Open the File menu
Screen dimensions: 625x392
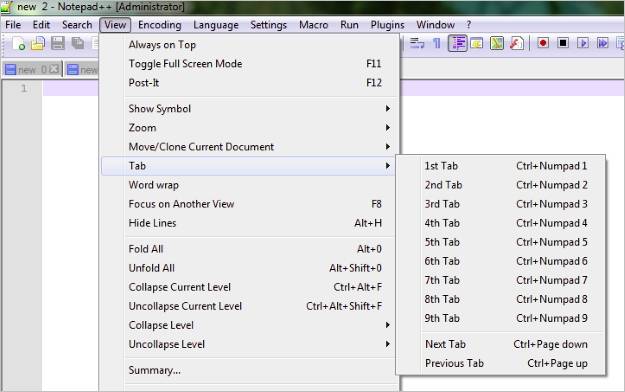pos(13,25)
